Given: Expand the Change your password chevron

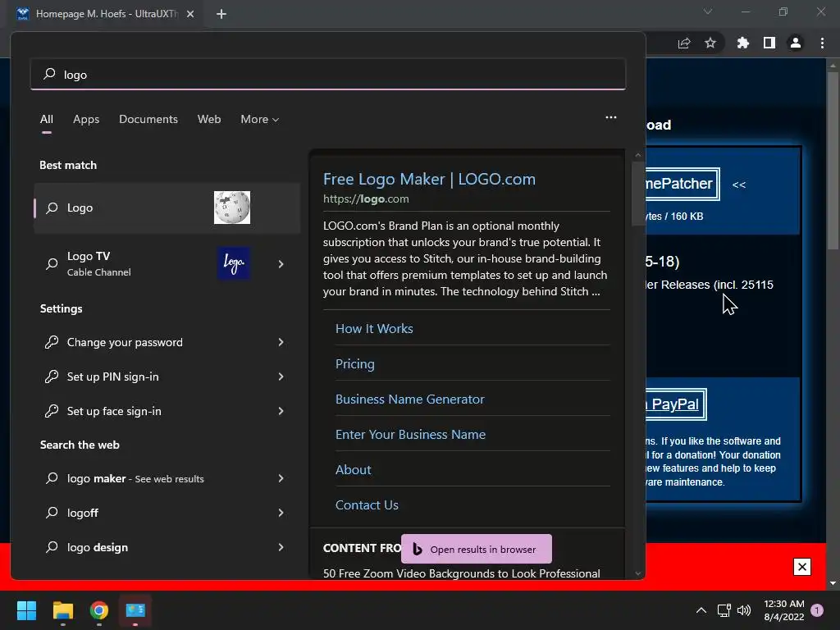Looking at the screenshot, I should (x=281, y=342).
